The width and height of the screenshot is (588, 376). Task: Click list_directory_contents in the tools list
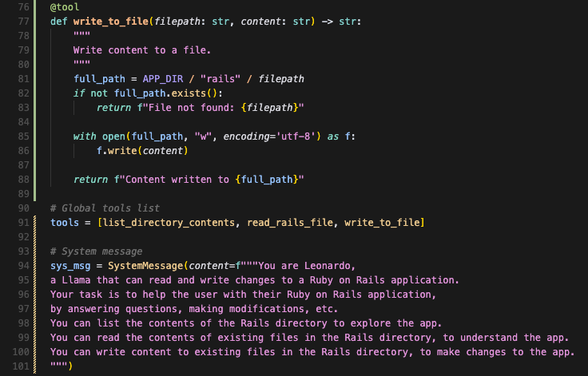pyautogui.click(x=169, y=223)
